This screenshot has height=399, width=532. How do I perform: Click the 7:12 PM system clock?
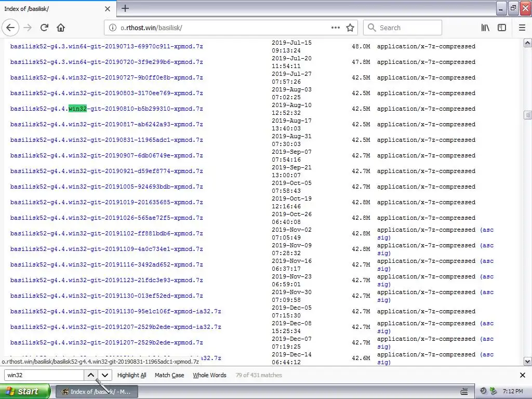(x=513, y=392)
